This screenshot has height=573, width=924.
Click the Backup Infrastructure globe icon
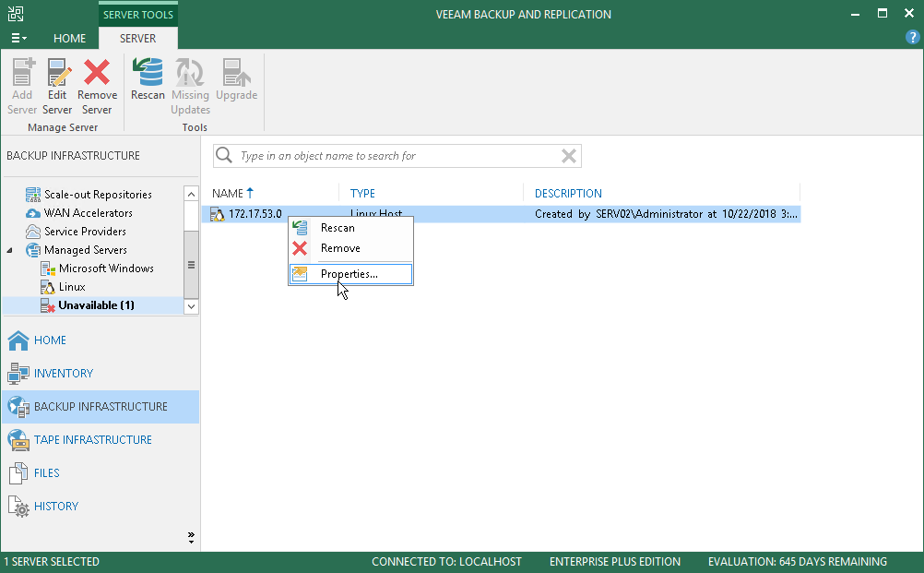[18, 407]
